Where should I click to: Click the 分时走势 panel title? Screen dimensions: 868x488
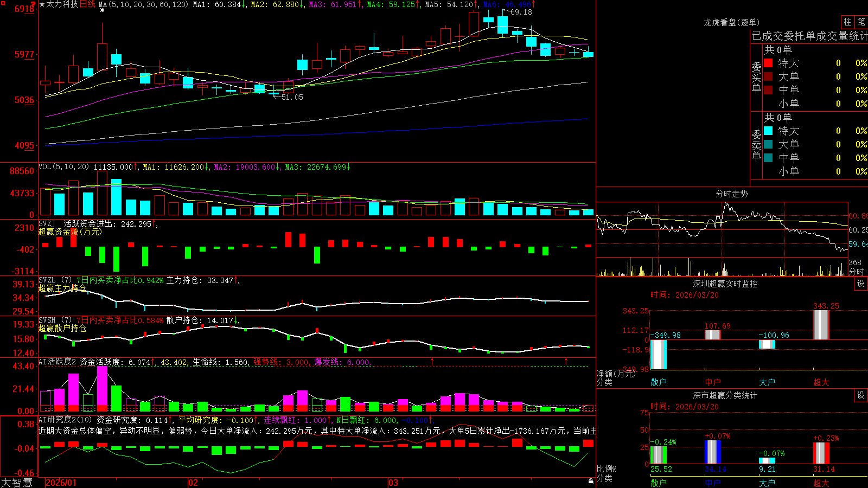click(731, 194)
